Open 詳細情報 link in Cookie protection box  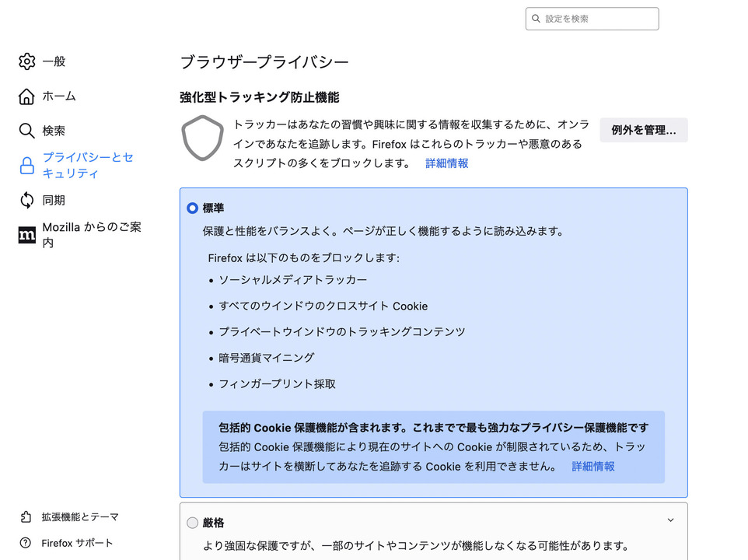(x=593, y=467)
